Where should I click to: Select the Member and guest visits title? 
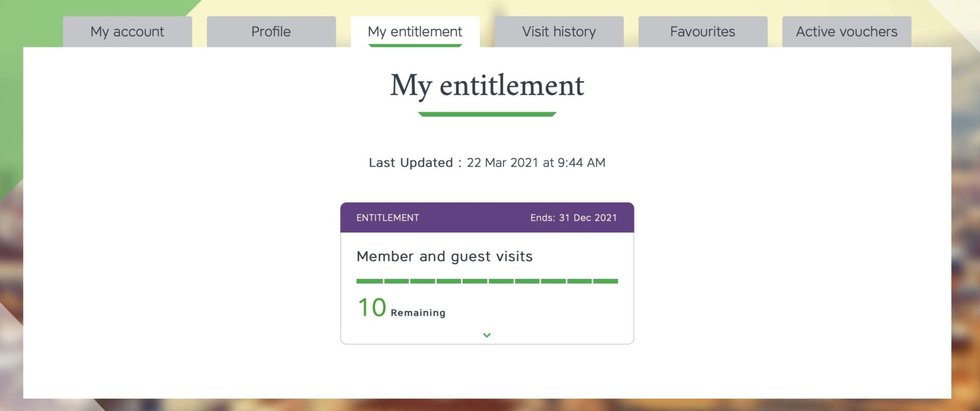point(444,256)
